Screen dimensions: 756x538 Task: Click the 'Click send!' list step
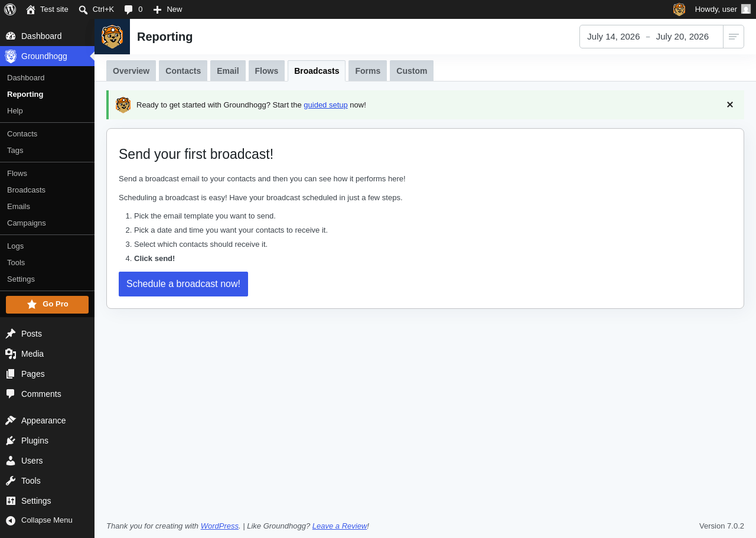point(155,259)
